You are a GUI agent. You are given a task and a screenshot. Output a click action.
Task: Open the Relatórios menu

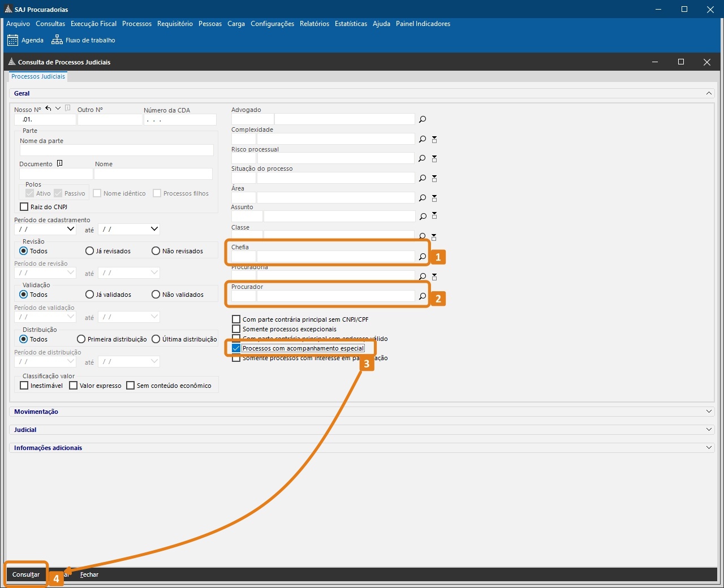coord(314,24)
